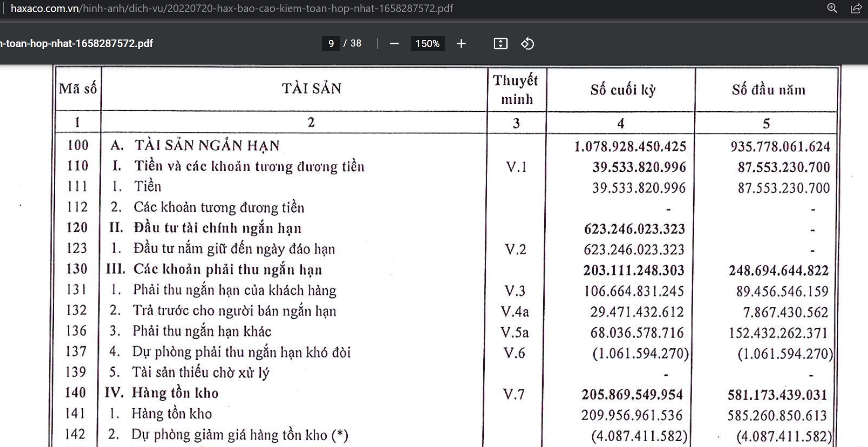Click the 'TÀI SẢN' column header
This screenshot has width=868, height=447.
(x=312, y=88)
